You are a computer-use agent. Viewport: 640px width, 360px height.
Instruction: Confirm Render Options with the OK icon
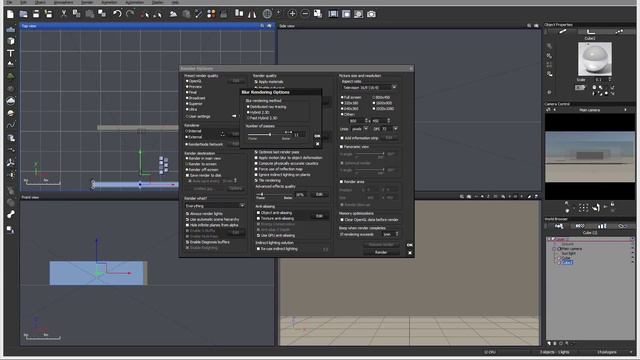coord(409,245)
